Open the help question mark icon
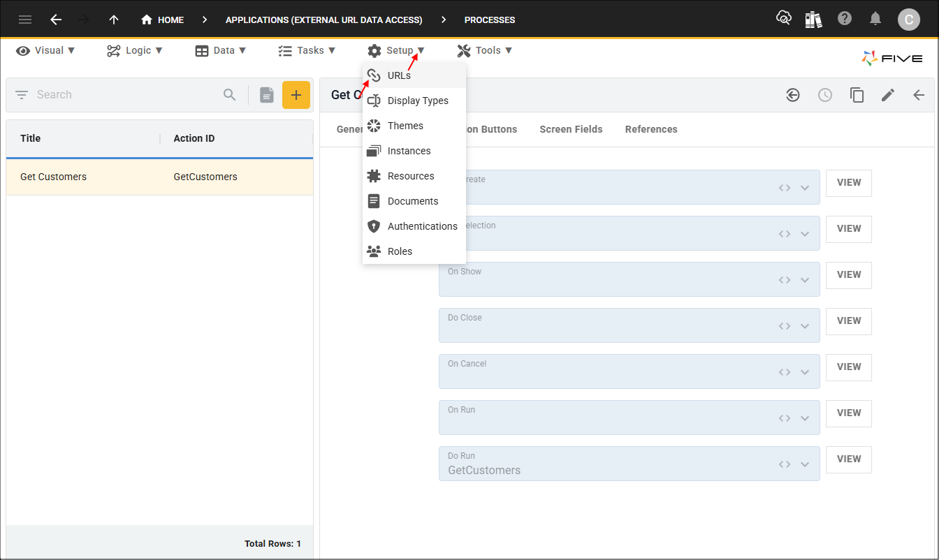Image resolution: width=939 pixels, height=560 pixels. click(845, 19)
